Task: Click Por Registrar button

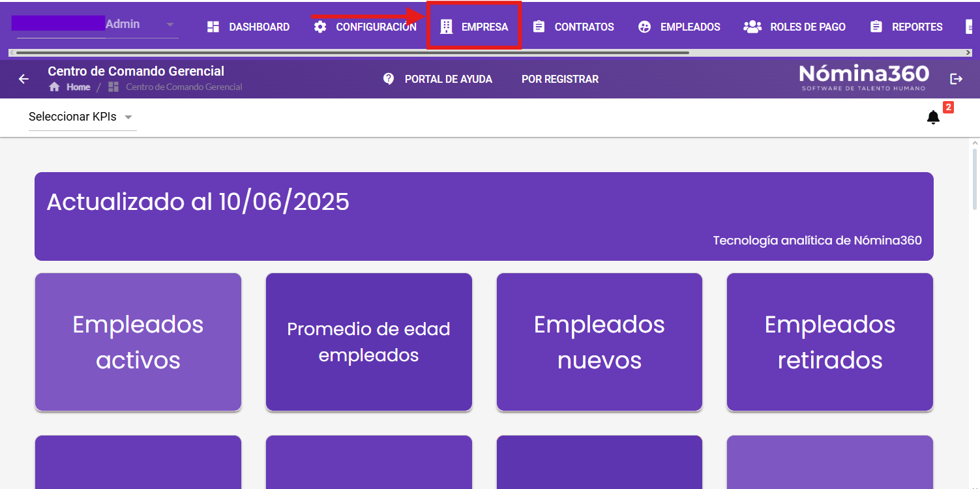Action: coord(560,79)
